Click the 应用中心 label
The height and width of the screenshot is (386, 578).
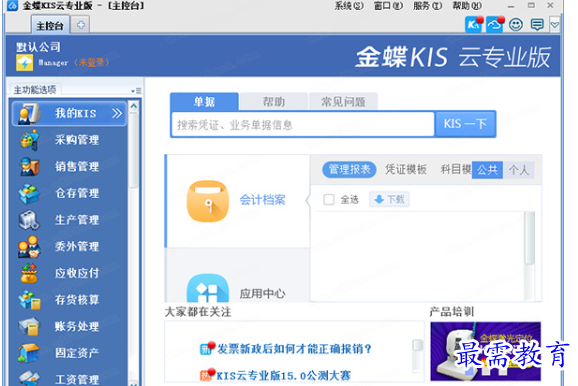(262, 293)
